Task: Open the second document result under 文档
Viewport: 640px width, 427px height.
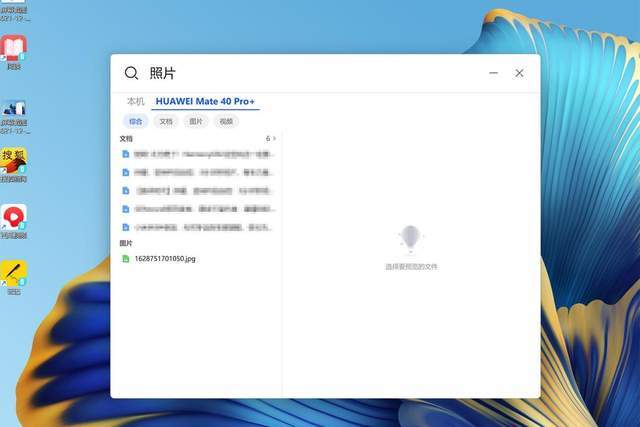Action: [198, 173]
